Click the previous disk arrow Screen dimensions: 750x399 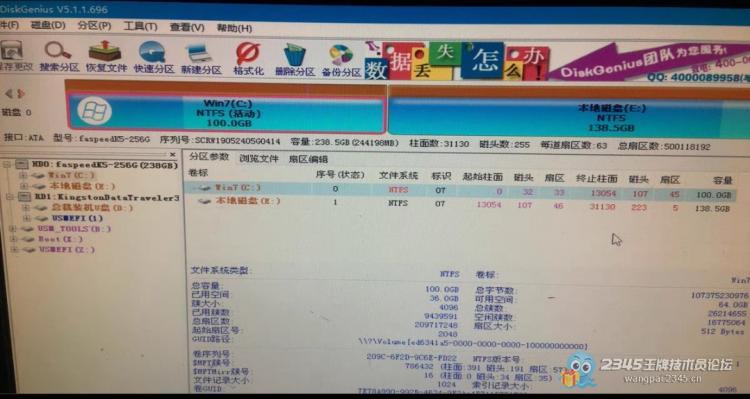click(7, 93)
